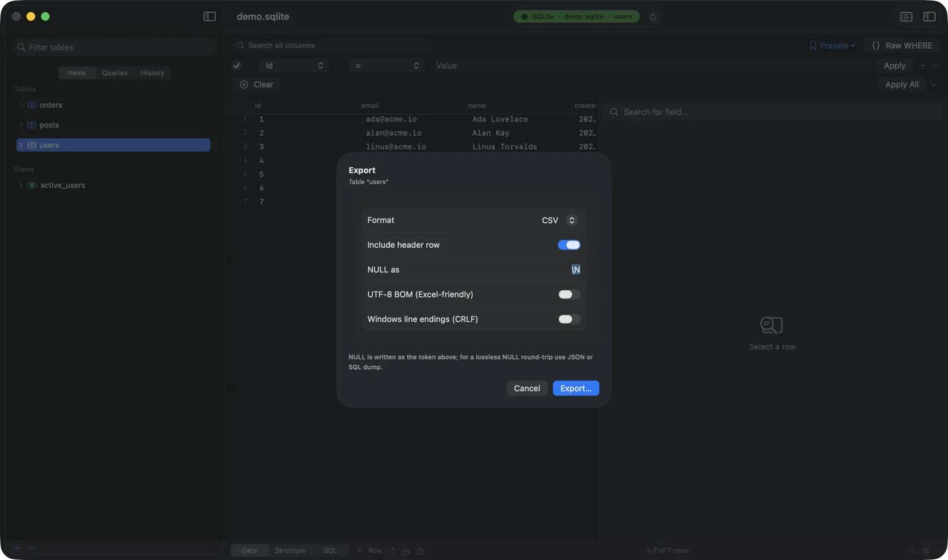The width and height of the screenshot is (948, 560).
Task: Uncheck the id filter row checkbox
Action: click(x=237, y=66)
